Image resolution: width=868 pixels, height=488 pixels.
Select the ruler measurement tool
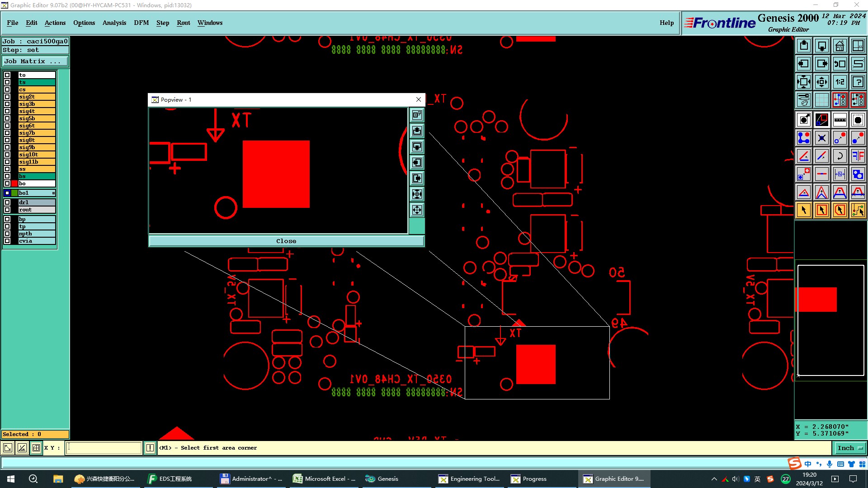click(x=840, y=120)
